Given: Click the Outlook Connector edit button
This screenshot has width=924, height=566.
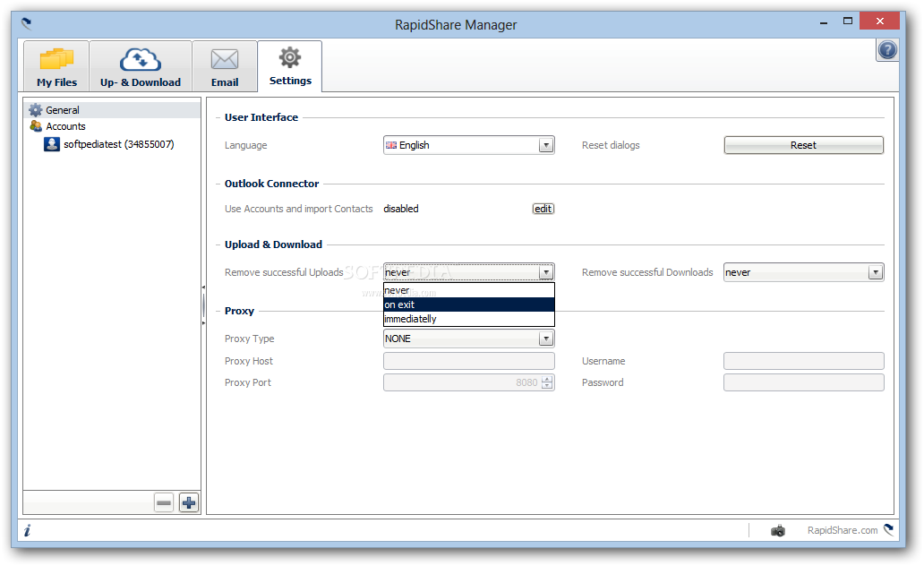Looking at the screenshot, I should click(543, 209).
